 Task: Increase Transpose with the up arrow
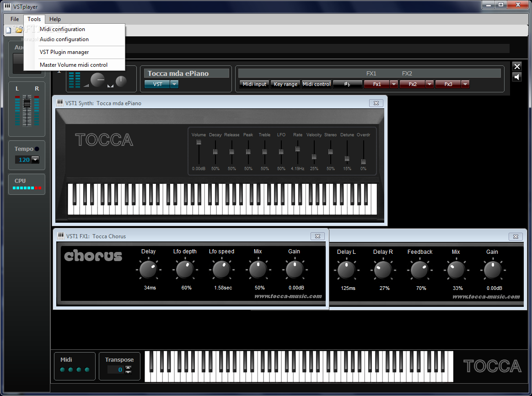tap(128, 367)
